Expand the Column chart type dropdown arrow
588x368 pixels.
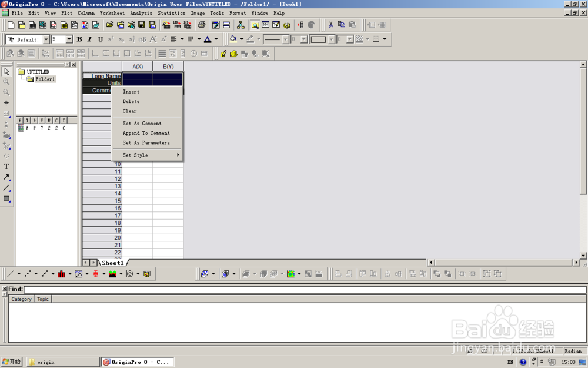click(70, 274)
